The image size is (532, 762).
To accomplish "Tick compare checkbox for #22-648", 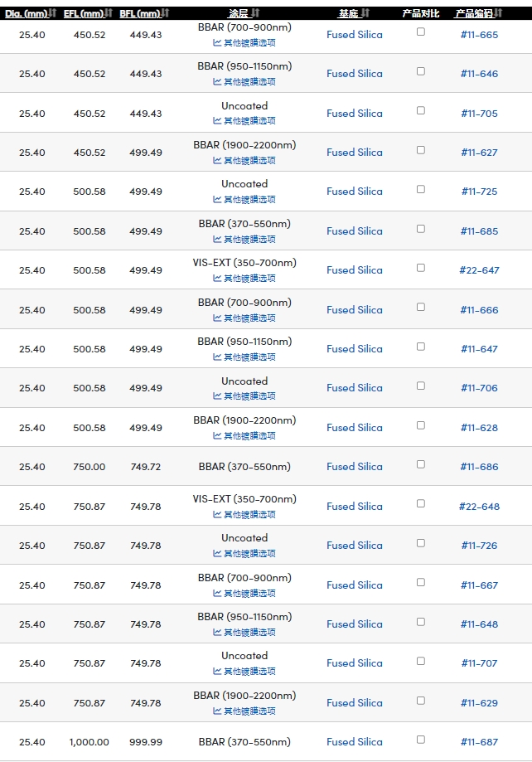I will click(421, 503).
